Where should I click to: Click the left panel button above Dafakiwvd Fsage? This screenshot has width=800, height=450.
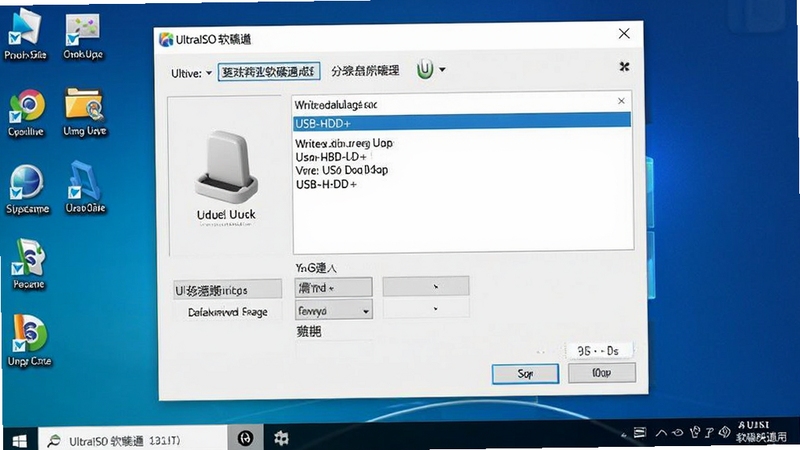pyautogui.click(x=228, y=289)
